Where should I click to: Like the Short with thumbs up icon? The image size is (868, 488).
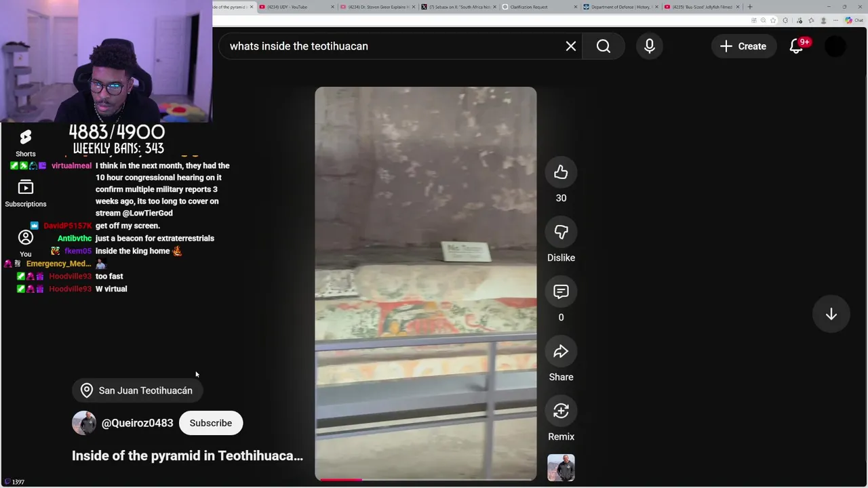pyautogui.click(x=561, y=172)
